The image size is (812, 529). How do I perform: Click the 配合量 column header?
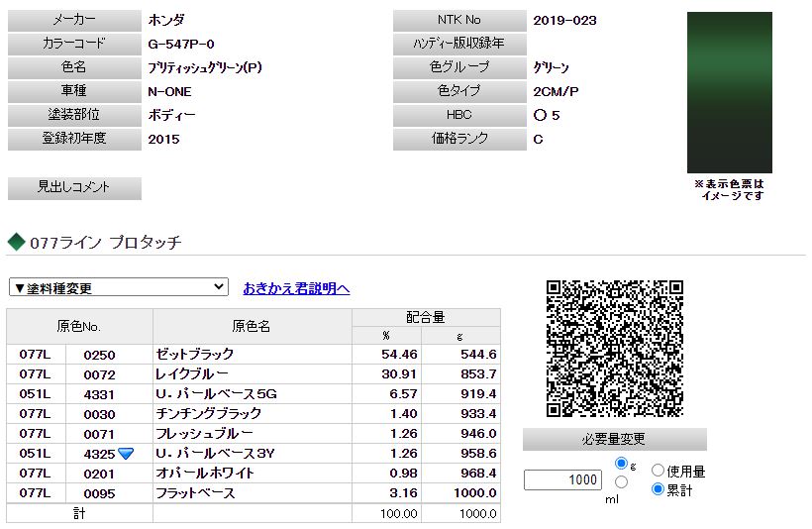(425, 317)
